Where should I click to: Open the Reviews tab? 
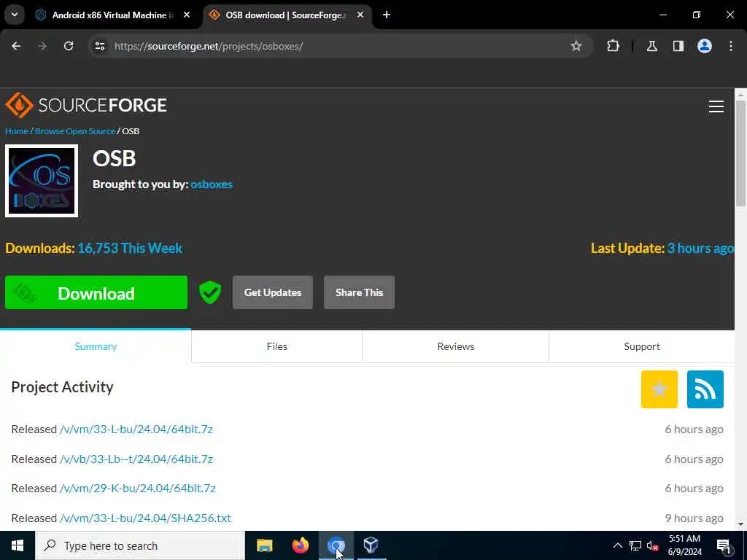pos(456,346)
